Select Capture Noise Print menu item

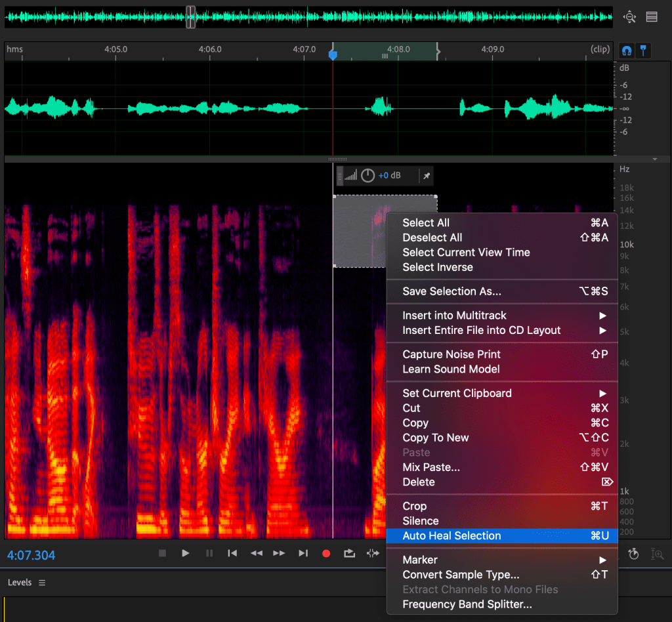451,354
